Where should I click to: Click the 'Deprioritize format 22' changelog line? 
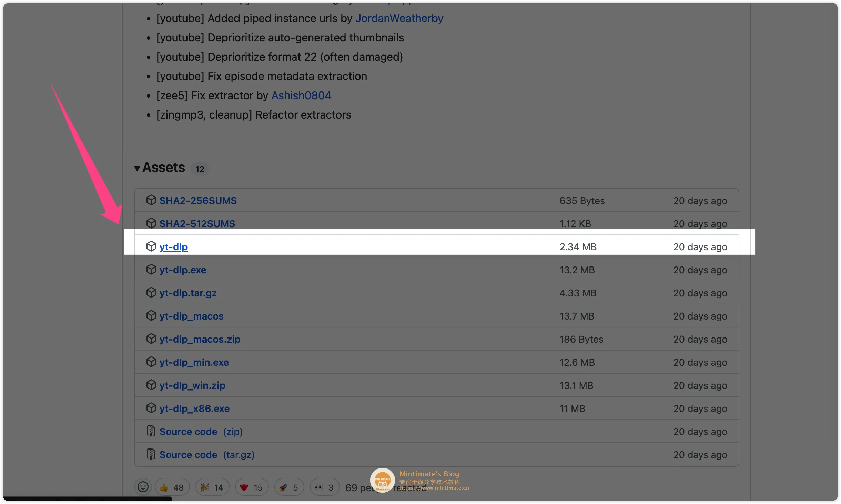pyautogui.click(x=280, y=57)
